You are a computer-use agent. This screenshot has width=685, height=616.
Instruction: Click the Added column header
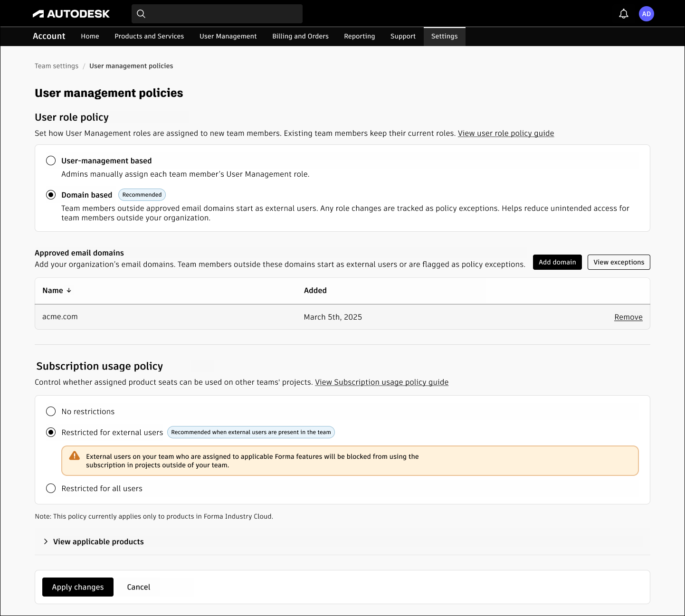[315, 290]
